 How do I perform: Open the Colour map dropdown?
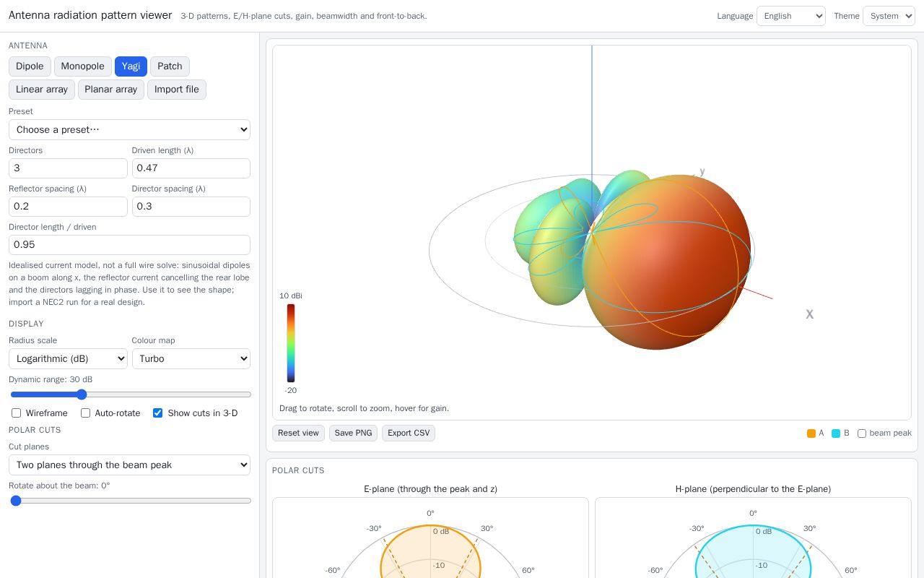191,359
